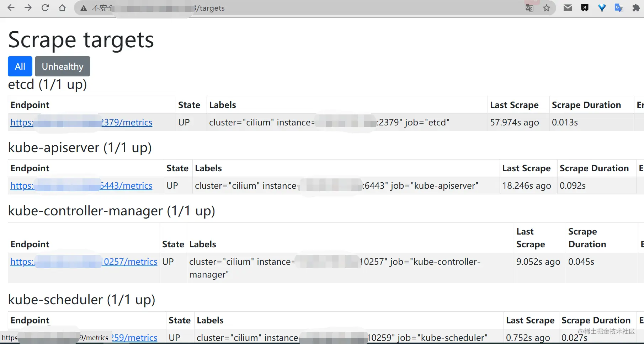Click the translate page icon in address bar
This screenshot has width=644, height=344.
click(x=529, y=8)
